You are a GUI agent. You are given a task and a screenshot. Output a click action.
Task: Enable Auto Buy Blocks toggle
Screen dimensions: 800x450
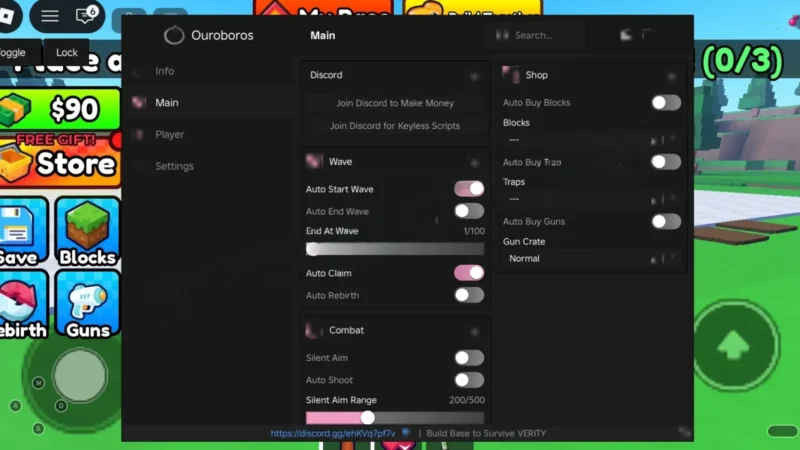(x=666, y=103)
